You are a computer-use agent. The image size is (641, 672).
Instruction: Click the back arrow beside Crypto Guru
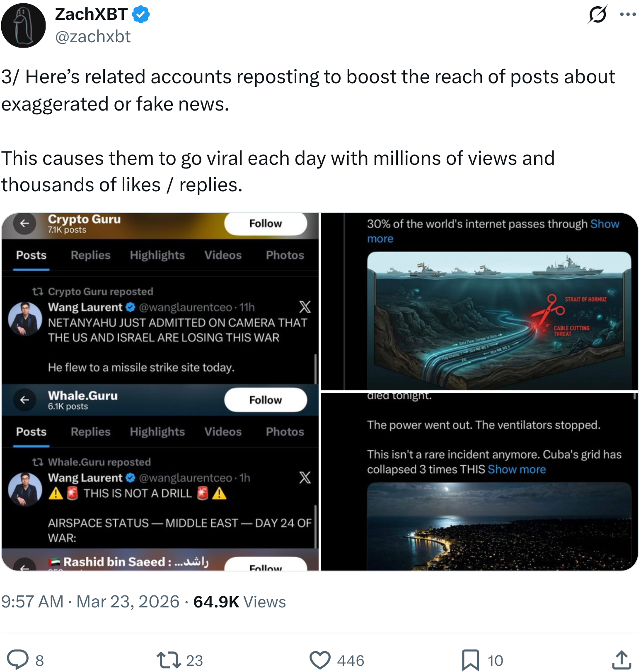click(x=25, y=224)
